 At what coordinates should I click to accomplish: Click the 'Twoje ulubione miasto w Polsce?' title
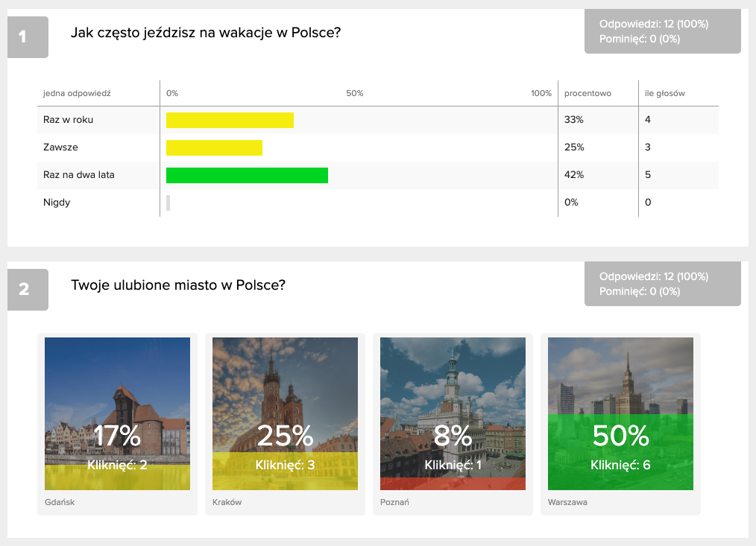click(x=178, y=285)
